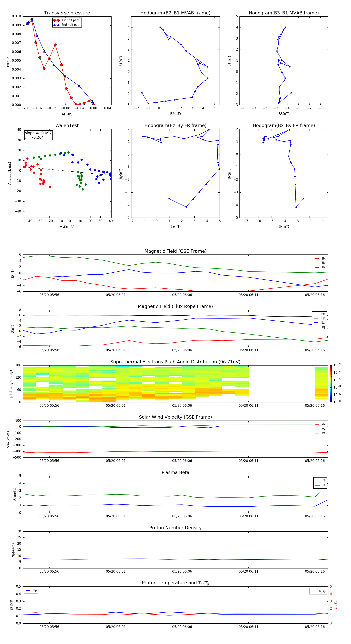The image size is (351, 644).
Task: Click the By' legend entry in Flux Rope plot
Action: tap(320, 318)
